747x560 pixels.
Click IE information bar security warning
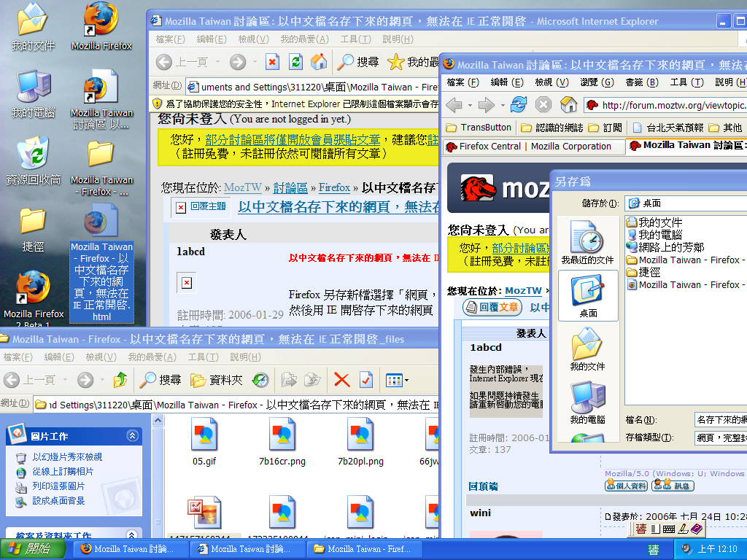[x=295, y=104]
